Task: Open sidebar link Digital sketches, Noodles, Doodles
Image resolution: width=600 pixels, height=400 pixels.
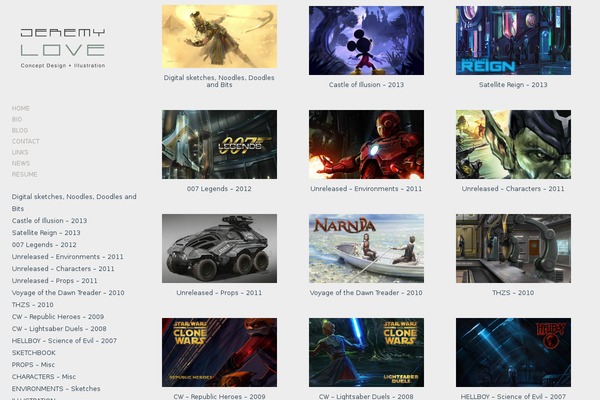Action: click(x=74, y=202)
